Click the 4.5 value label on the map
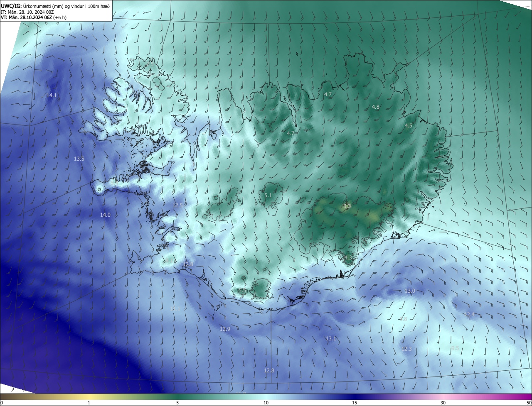The image size is (532, 406). pyautogui.click(x=409, y=126)
